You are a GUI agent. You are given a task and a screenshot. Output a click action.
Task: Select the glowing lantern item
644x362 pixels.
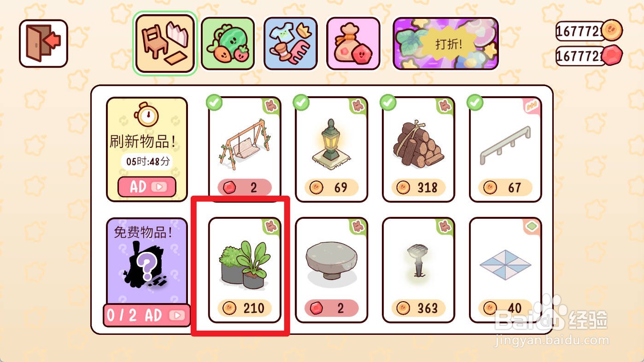331,149
